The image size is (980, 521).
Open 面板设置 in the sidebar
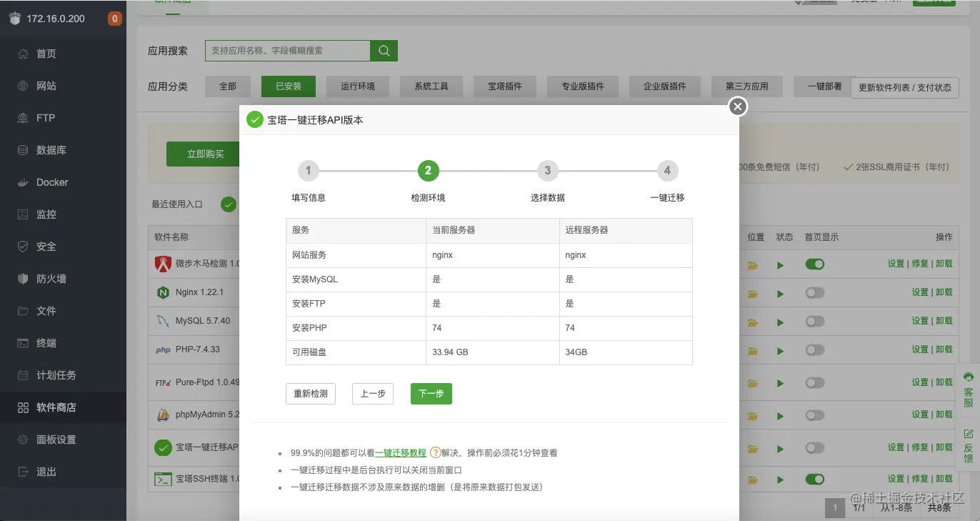click(63, 440)
